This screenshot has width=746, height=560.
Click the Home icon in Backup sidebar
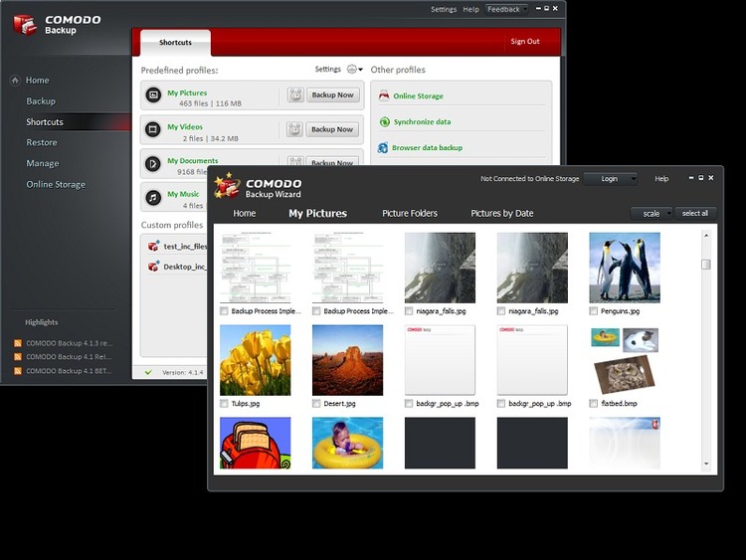click(15, 80)
